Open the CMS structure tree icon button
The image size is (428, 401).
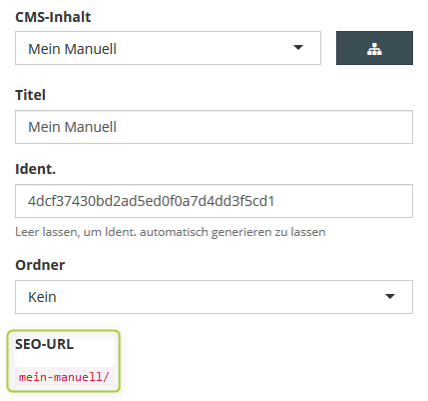point(374,49)
